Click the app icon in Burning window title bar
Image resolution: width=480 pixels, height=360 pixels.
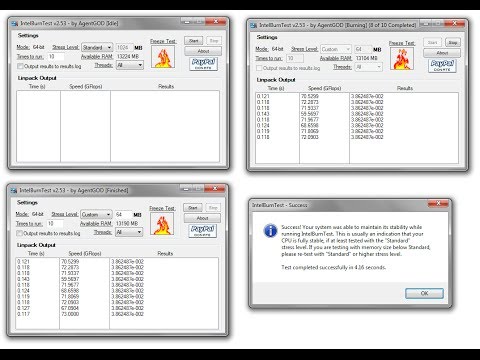click(254, 25)
